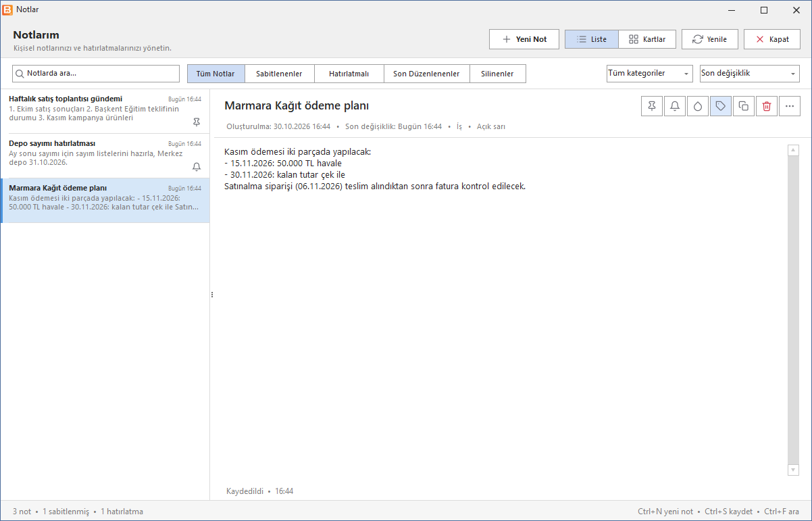Screen dimensions: 812x521
Task: Open the Tüm kategoriler dropdown
Action: [650, 74]
